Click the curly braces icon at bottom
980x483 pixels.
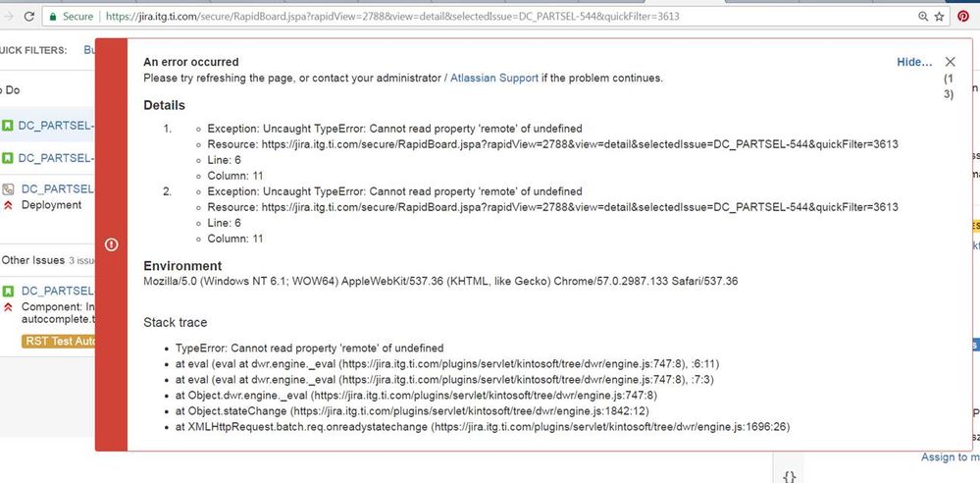pos(790,477)
